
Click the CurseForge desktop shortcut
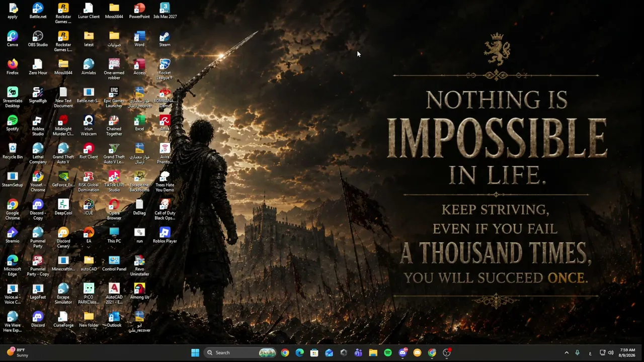point(63,320)
